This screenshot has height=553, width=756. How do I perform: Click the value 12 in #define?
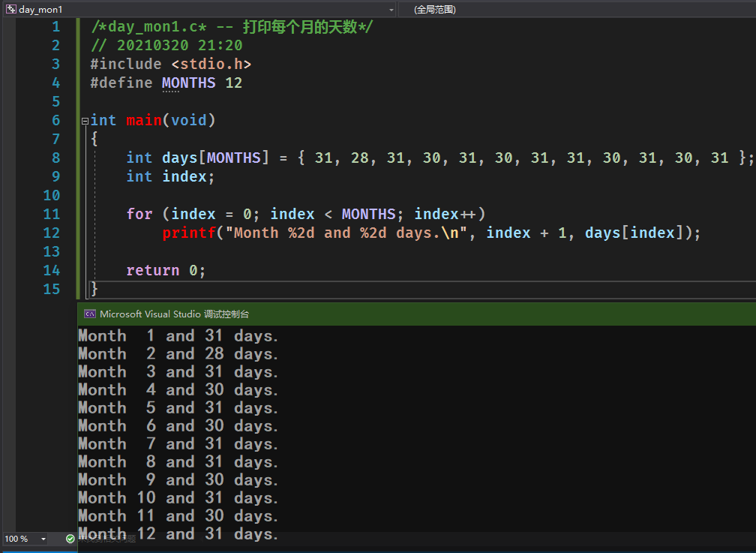(x=234, y=83)
